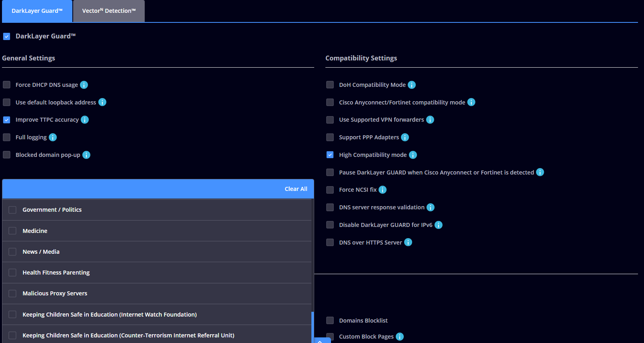The width and height of the screenshot is (644, 343).
Task: Disable the DarkLayer Guard main checkbox
Action: (6, 36)
